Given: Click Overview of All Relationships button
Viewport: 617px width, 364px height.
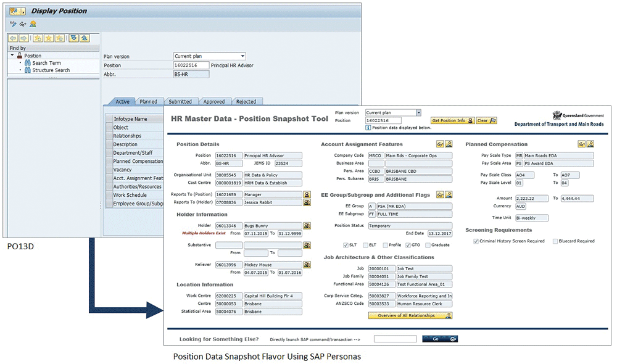Looking at the screenshot, I should (410, 315).
